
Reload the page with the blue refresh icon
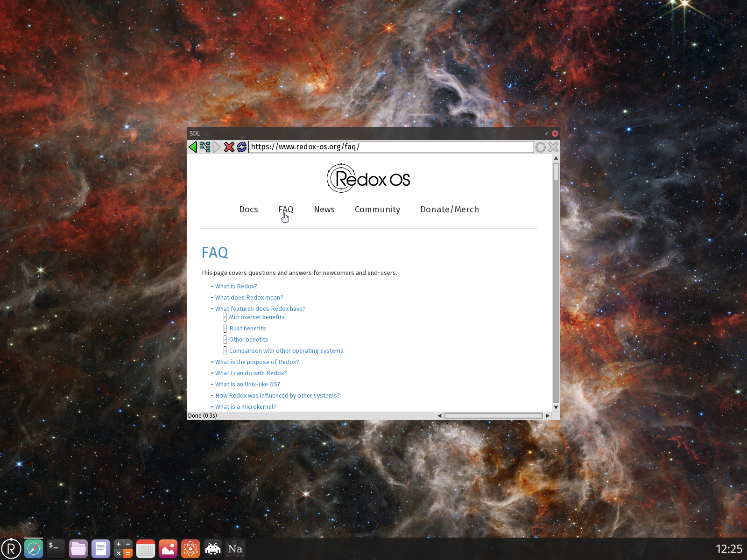coord(241,147)
